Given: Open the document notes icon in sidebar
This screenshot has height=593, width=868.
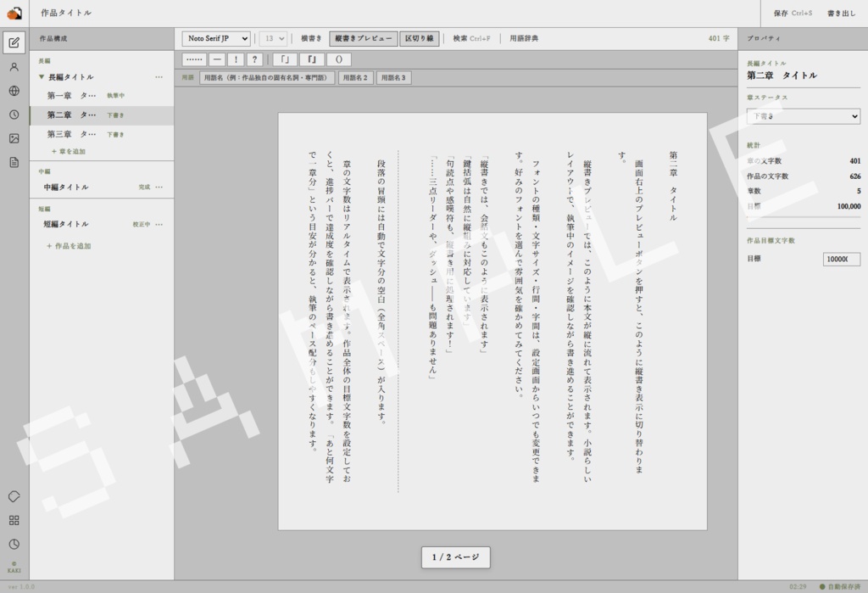Looking at the screenshot, I should pos(14,162).
